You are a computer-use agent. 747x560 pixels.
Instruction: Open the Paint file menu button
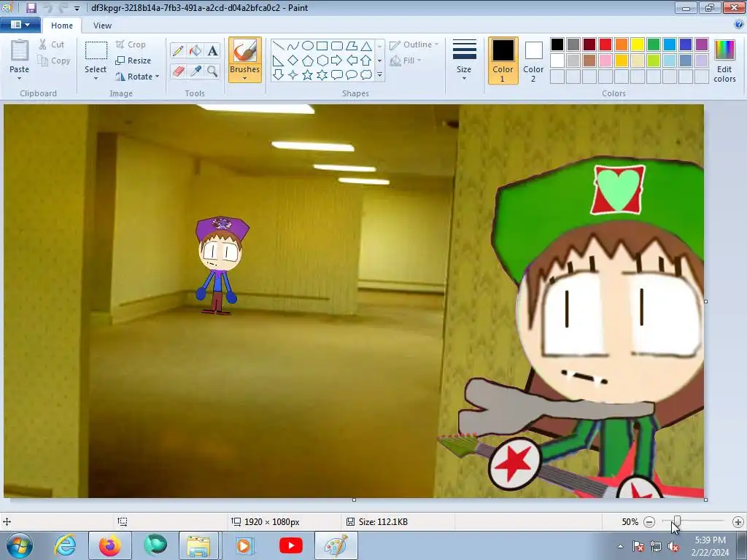tap(20, 25)
